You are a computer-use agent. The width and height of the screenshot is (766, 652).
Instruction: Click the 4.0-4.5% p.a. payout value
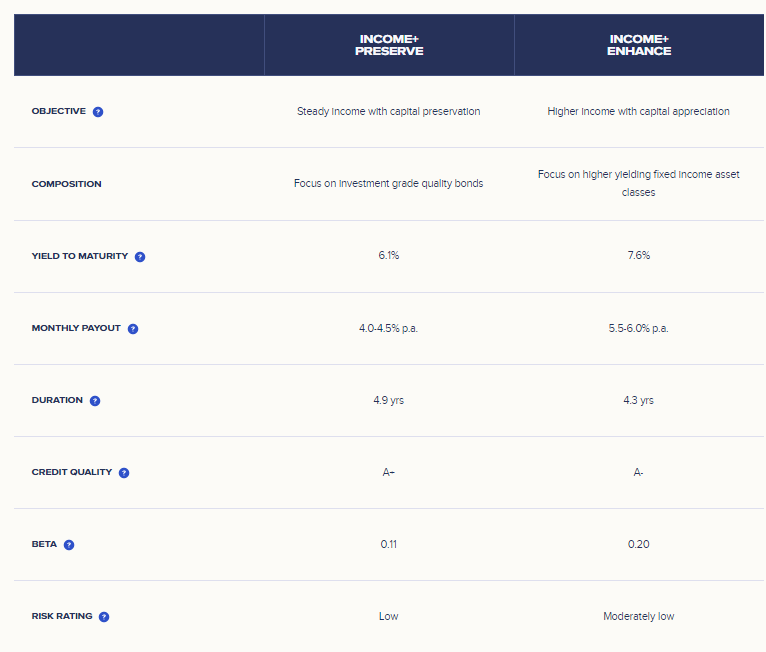[388, 328]
